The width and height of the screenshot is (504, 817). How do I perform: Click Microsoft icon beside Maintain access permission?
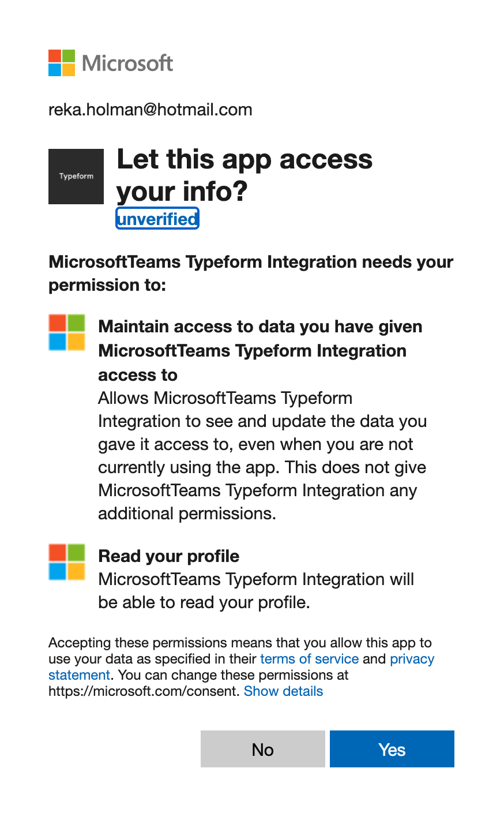[67, 332]
